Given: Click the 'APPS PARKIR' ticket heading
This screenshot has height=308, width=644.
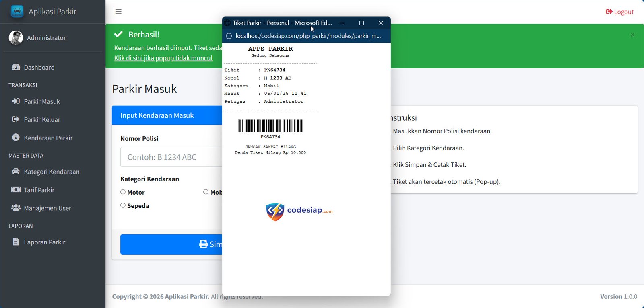Looking at the screenshot, I should point(270,49).
